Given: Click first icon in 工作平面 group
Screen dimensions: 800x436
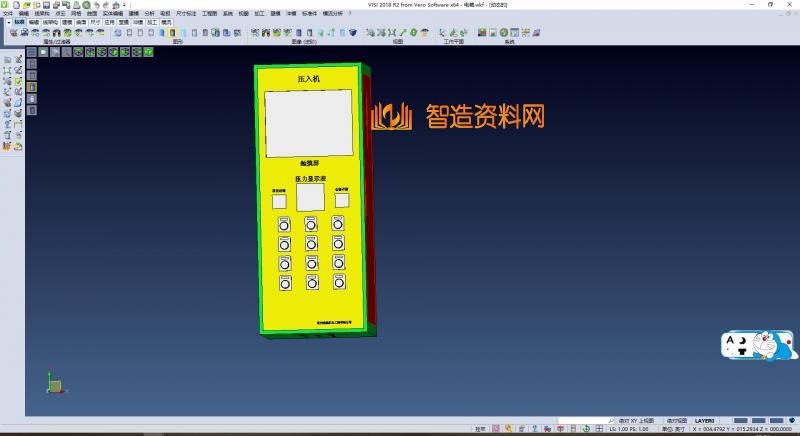Looking at the screenshot, I should [x=442, y=33].
